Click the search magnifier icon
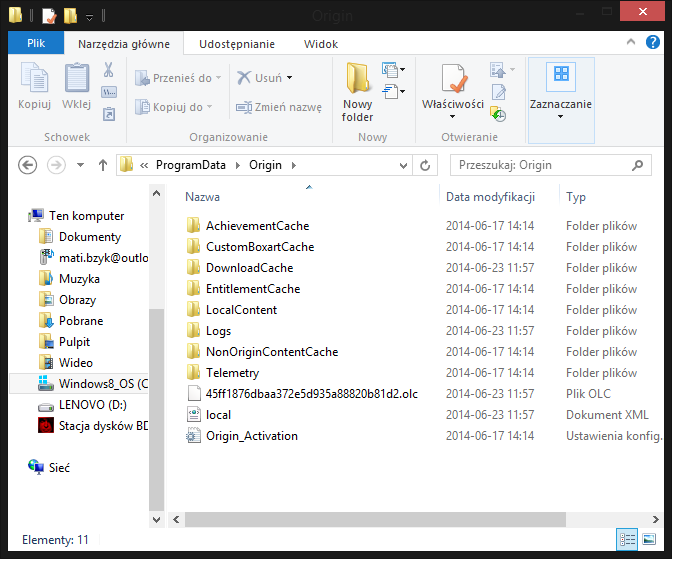The height and width of the screenshot is (563, 680). point(637,165)
